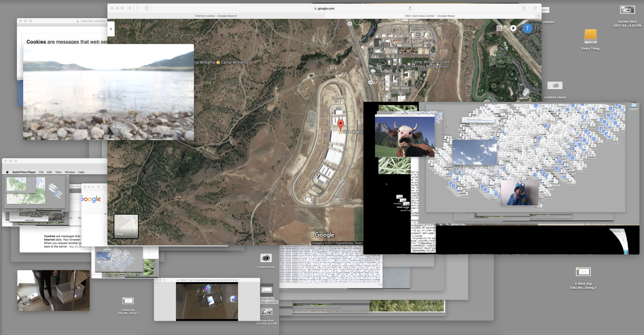Viewport: 644px width, 335px height.
Task: Open the QuickTime Player menu
Action: coord(24,172)
